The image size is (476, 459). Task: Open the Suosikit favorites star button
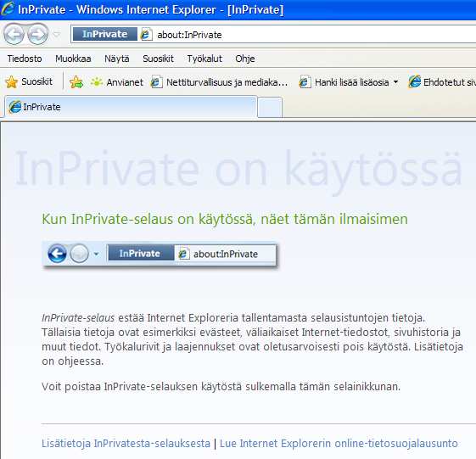coord(29,82)
